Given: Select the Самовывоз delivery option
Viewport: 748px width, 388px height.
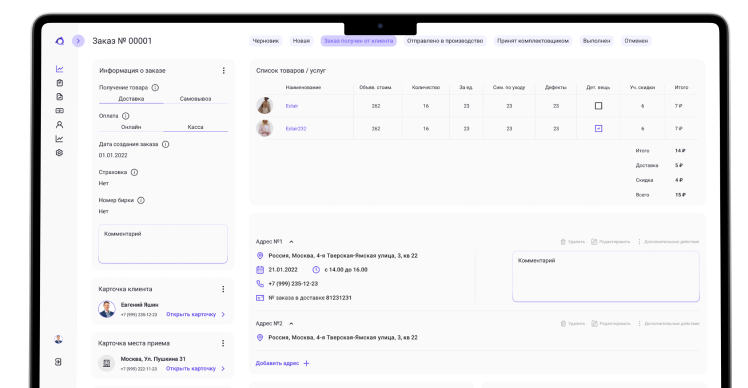Looking at the screenshot, I should tap(196, 99).
